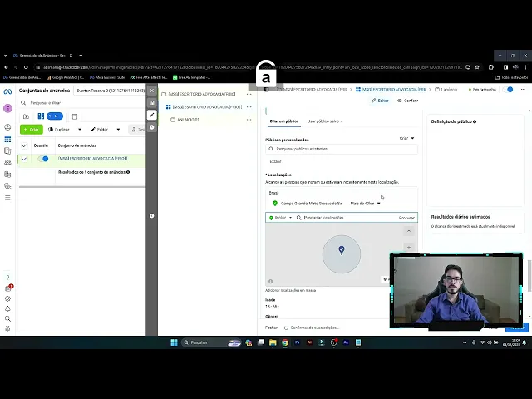Click the 1 anúncio breadcrumb link
This screenshot has height=399, width=532.
448,90
